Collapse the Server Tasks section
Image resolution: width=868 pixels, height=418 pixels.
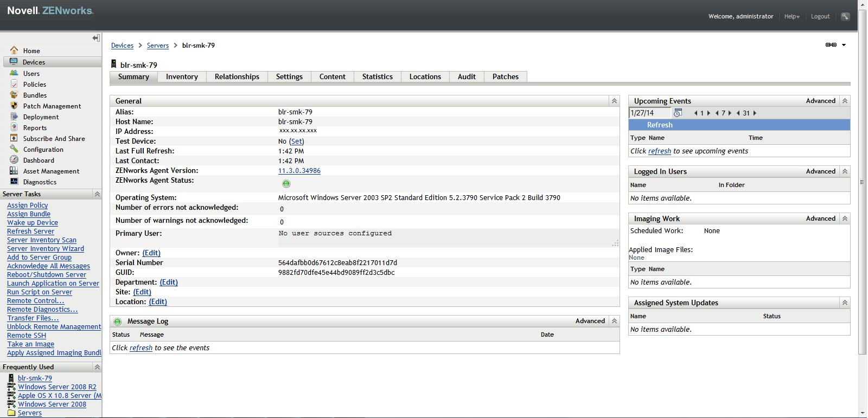tap(97, 194)
